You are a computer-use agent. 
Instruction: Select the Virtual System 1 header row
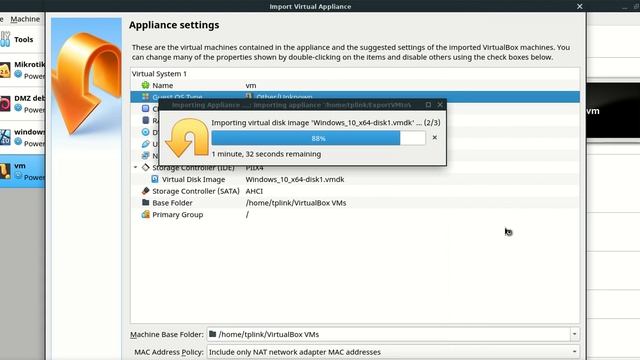coord(355,73)
